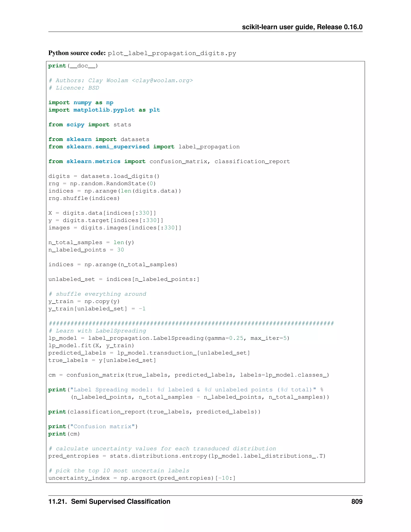The height and width of the screenshot is (532, 411).
Task: Click 'digits = datasets.load_digits()' line
Action: (104, 176)
